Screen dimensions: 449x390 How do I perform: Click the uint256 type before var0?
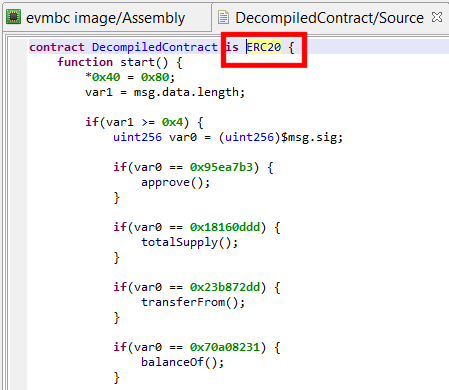point(137,137)
